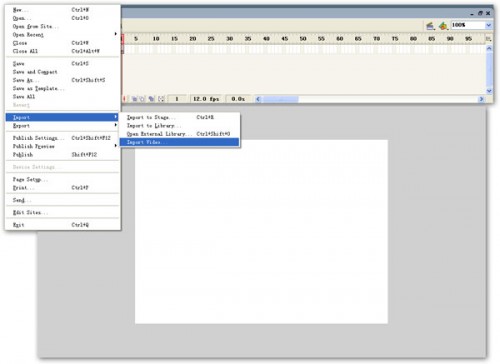Screen dimensions: 500x364
Task: Select Send... menu entry
Action: [62, 200]
